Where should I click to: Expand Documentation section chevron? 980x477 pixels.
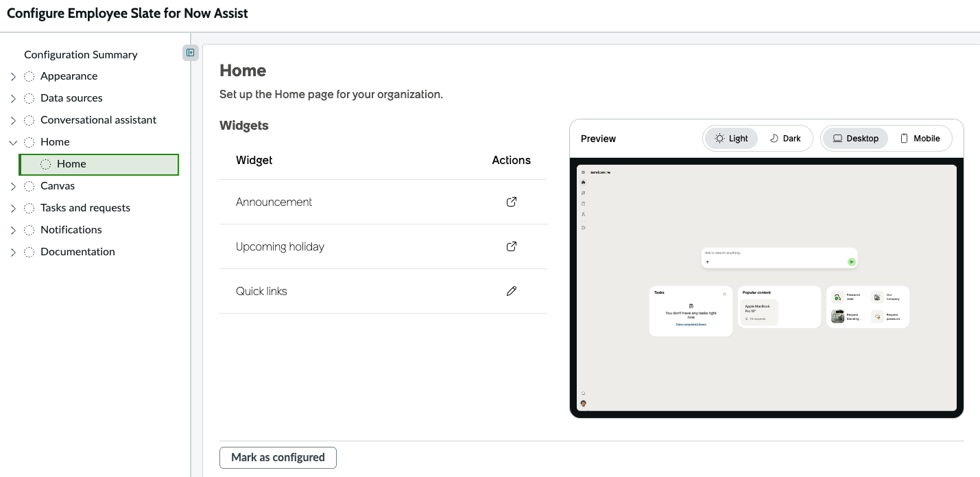(13, 252)
